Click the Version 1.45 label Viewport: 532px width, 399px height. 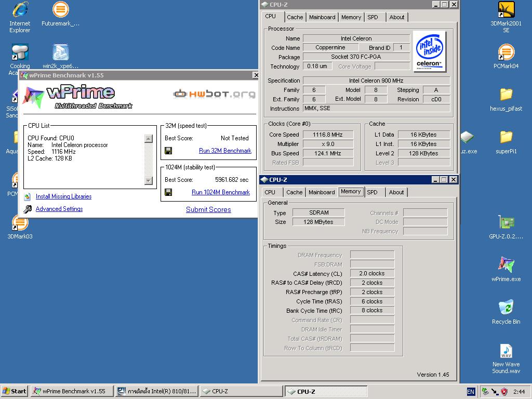coord(433,375)
